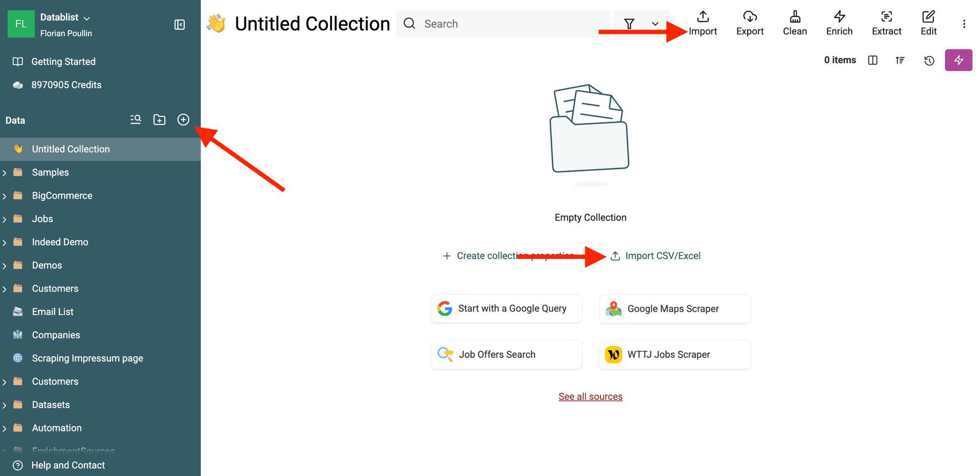The width and height of the screenshot is (980, 476).
Task: Open the Export tool
Action: coord(749,23)
